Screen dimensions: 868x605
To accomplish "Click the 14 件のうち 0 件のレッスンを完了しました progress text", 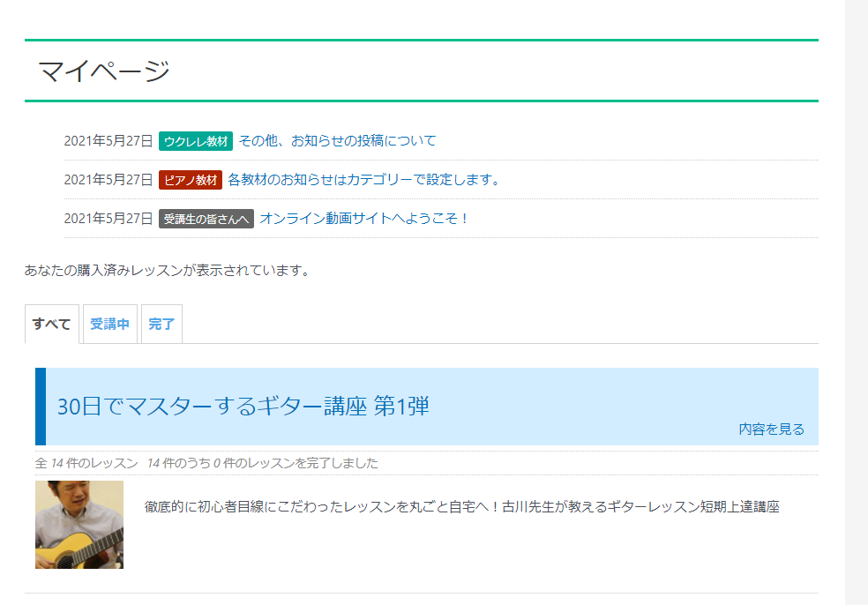I will click(262, 463).
